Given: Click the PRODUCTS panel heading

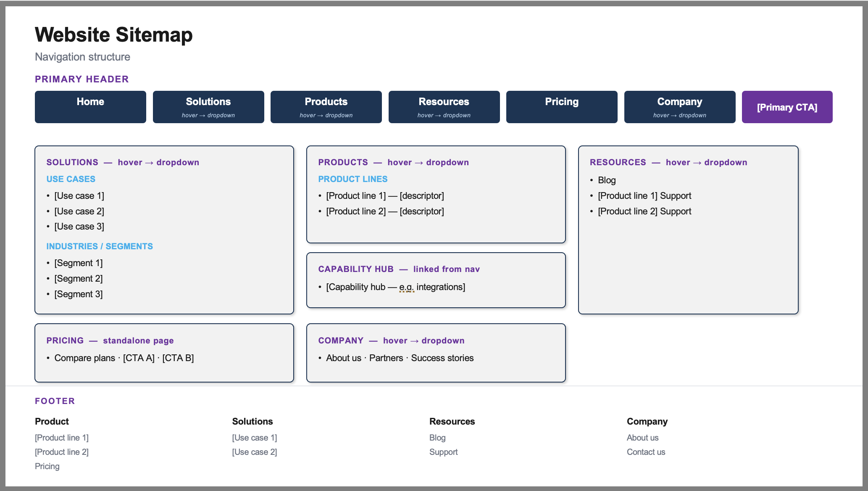Looking at the screenshot, I should coord(394,162).
